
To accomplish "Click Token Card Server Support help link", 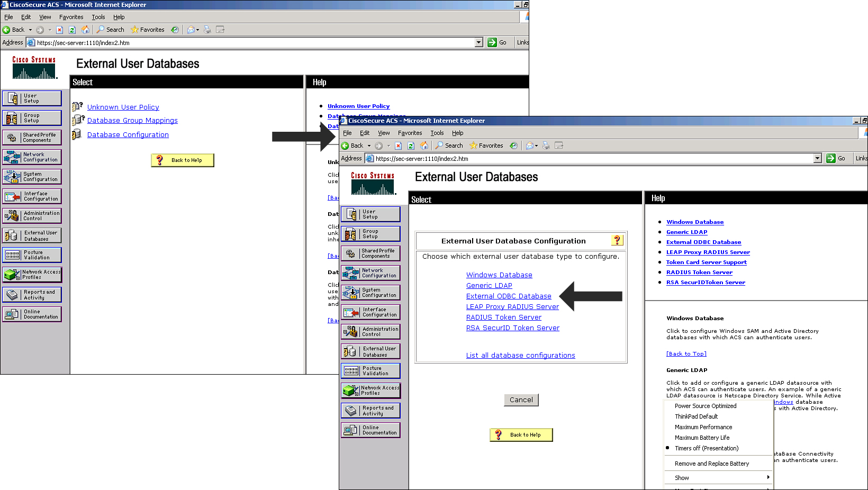I will (x=707, y=262).
